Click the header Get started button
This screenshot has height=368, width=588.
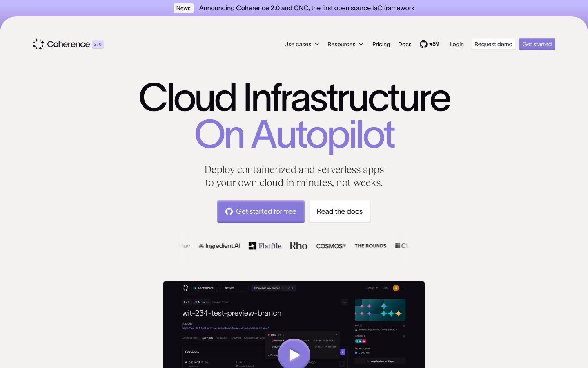pos(537,44)
